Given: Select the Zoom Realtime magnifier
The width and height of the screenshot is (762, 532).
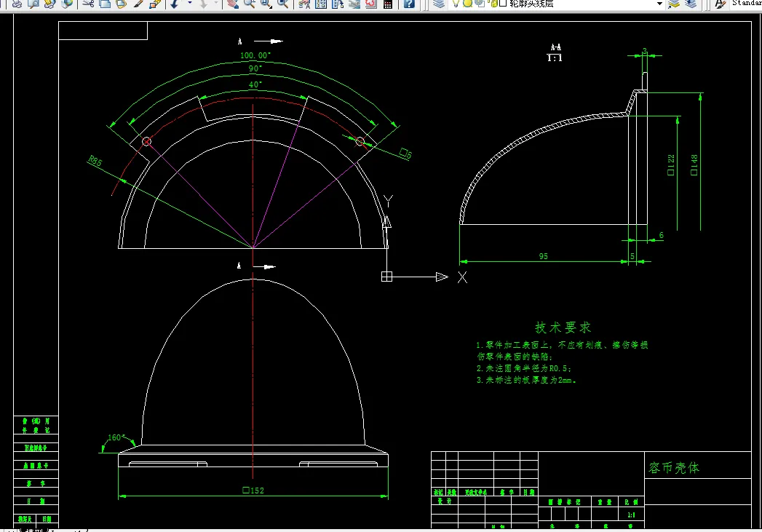Looking at the screenshot, I should click(x=250, y=4).
